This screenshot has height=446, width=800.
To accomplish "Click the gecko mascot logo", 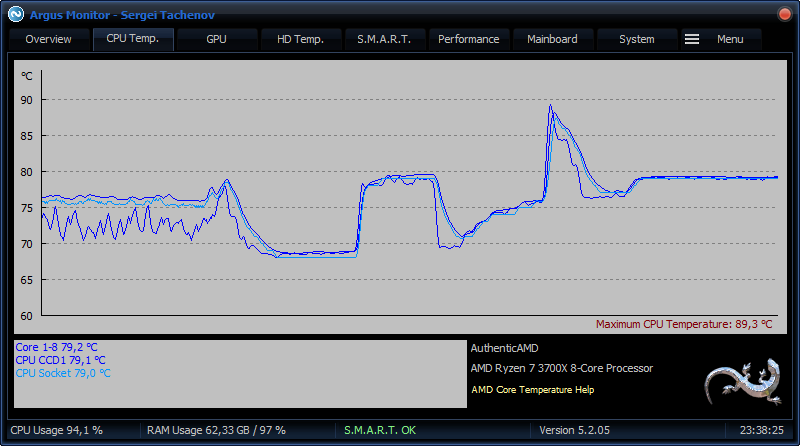I will [743, 381].
